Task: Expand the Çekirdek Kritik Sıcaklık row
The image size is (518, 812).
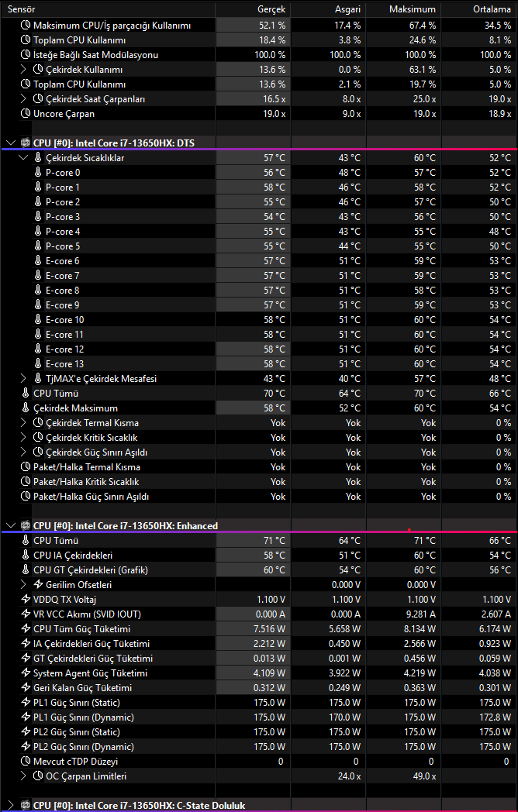Action: click(22, 437)
